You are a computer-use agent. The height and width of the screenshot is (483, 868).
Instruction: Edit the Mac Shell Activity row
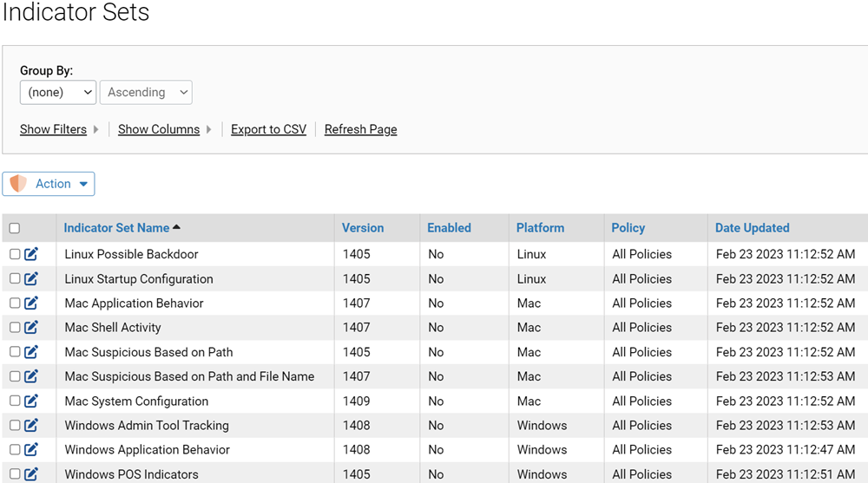tap(31, 328)
